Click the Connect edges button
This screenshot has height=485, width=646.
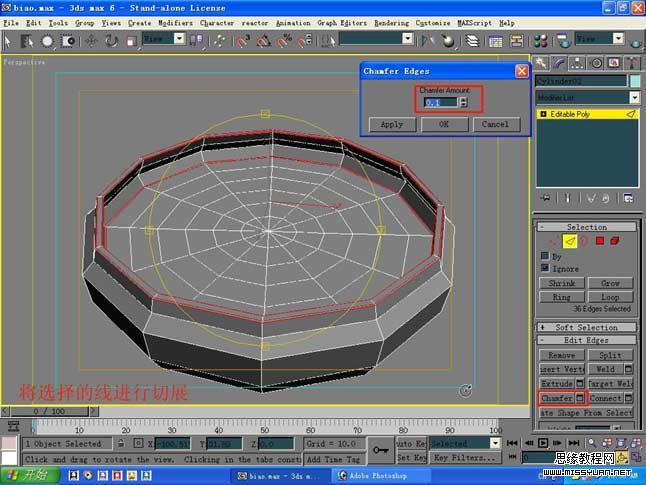point(606,398)
